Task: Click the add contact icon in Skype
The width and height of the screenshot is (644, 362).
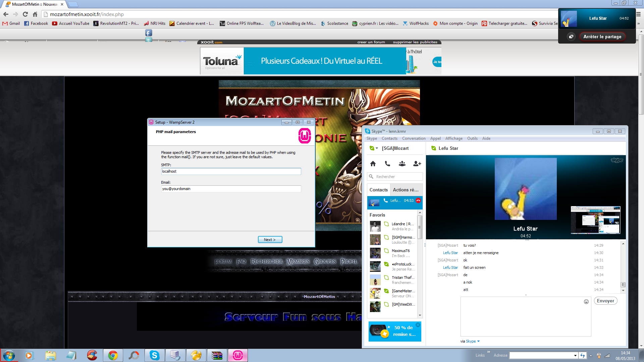Action: pyautogui.click(x=417, y=164)
